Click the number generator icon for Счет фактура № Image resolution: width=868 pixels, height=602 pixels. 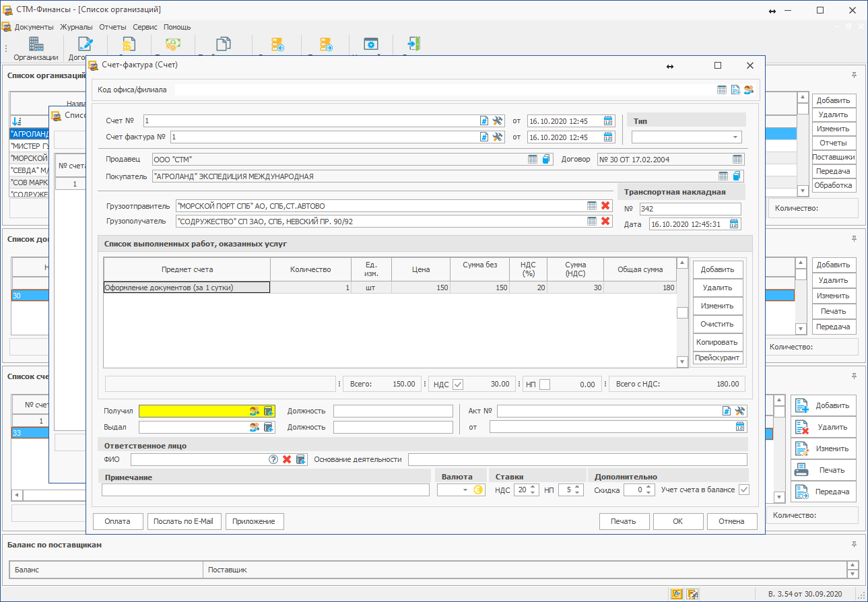[483, 137]
